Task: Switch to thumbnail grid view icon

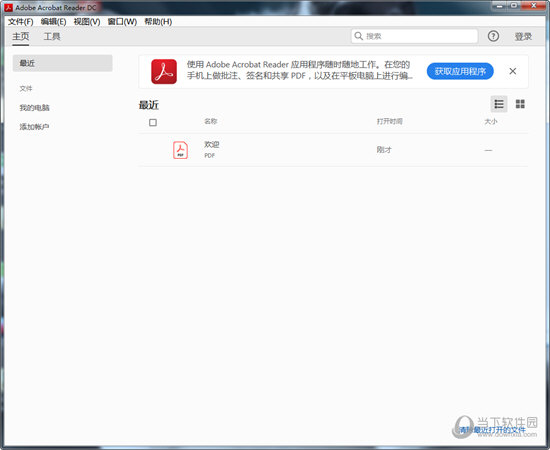Action: [x=520, y=104]
